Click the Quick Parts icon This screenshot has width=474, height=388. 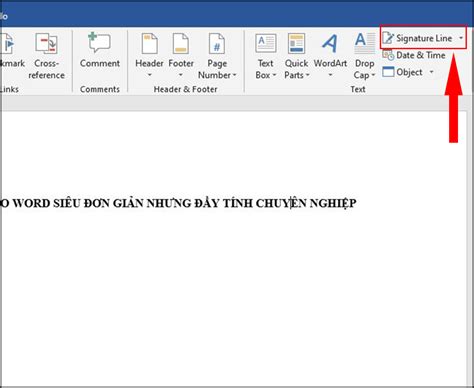tap(296, 43)
